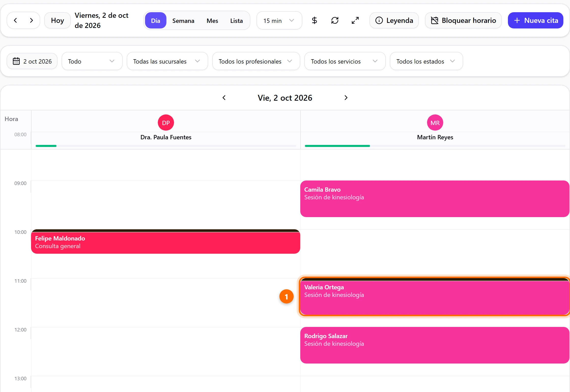Click the Martín Reyes column name

pos(435,137)
